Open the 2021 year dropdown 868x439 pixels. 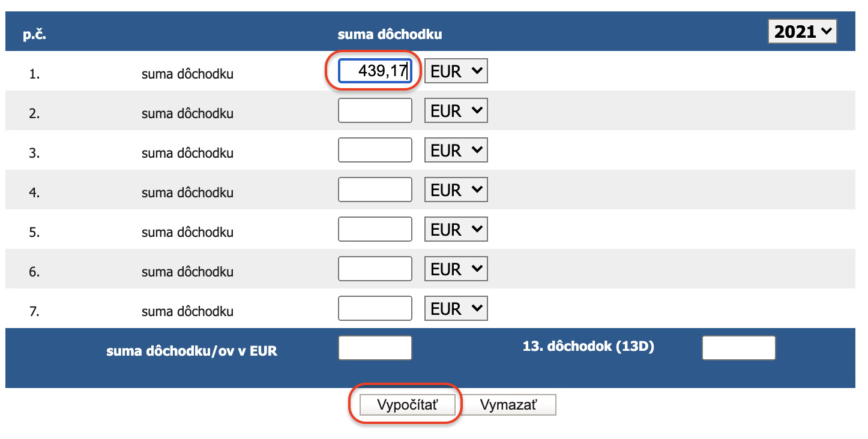(x=803, y=31)
